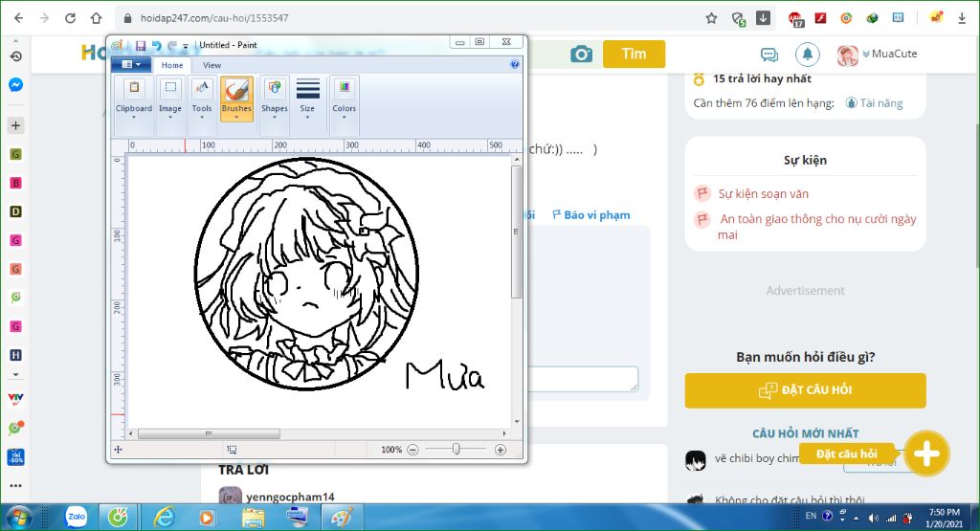The image size is (980, 531).
Task: Click the Paint palette icon on the taskbar
Action: [342, 518]
